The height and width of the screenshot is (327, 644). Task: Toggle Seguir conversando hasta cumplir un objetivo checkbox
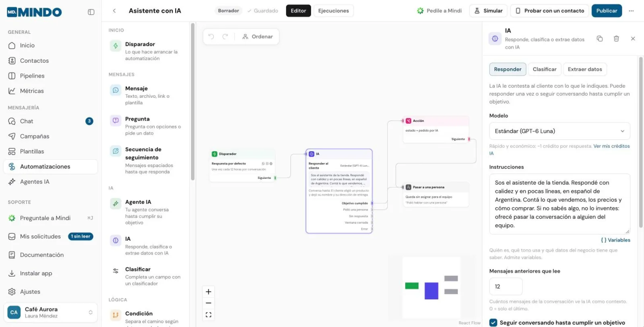pos(493,323)
